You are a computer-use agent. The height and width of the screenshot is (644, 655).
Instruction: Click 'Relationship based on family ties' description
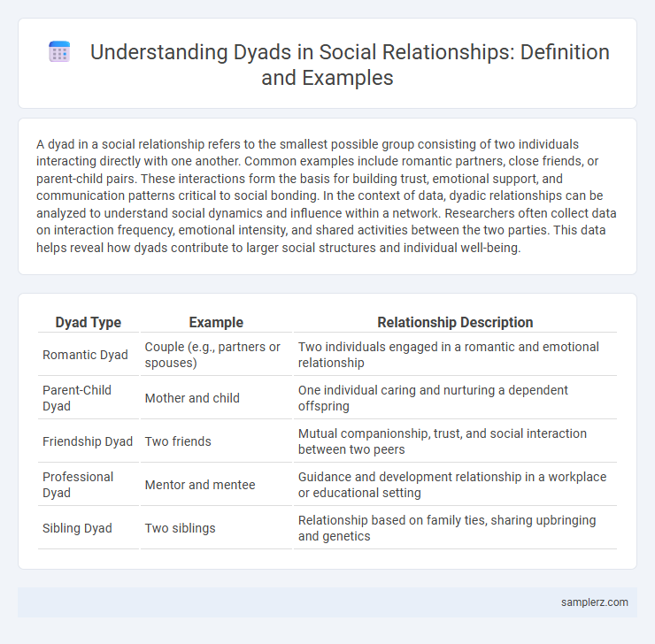coord(455,528)
